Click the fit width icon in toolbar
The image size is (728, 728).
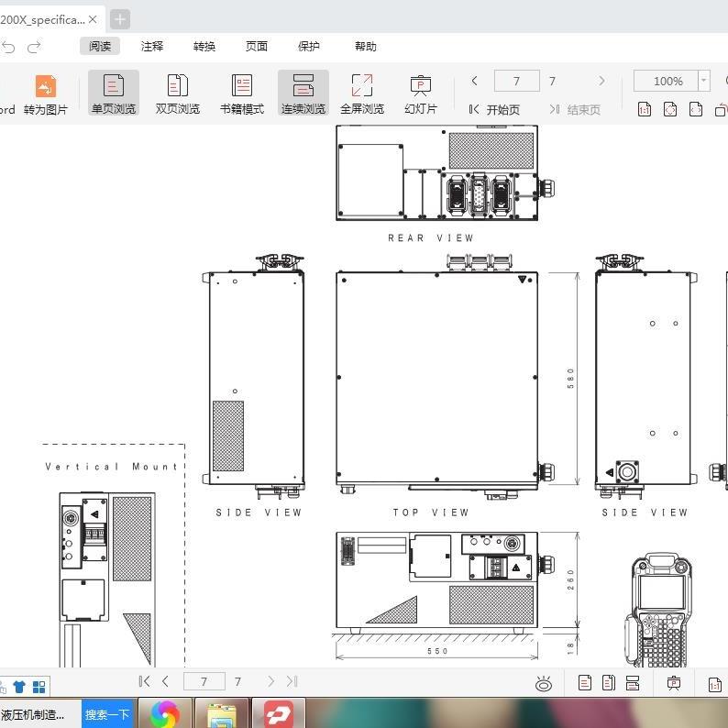[696, 110]
